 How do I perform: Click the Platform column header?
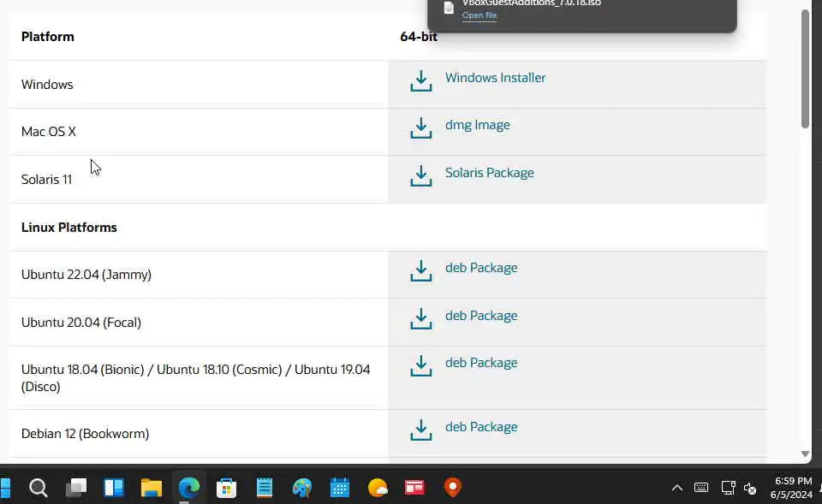pos(47,37)
